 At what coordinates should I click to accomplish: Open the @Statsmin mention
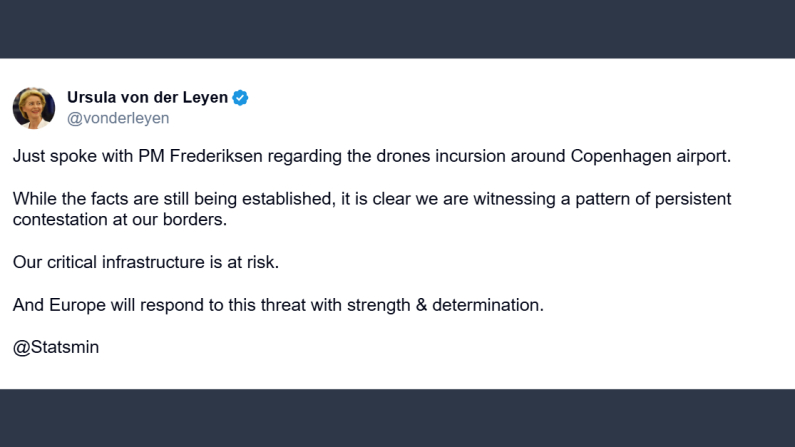point(56,347)
